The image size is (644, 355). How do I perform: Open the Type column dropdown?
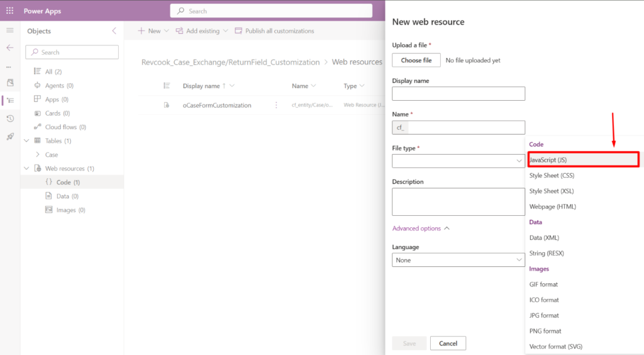pos(362,86)
